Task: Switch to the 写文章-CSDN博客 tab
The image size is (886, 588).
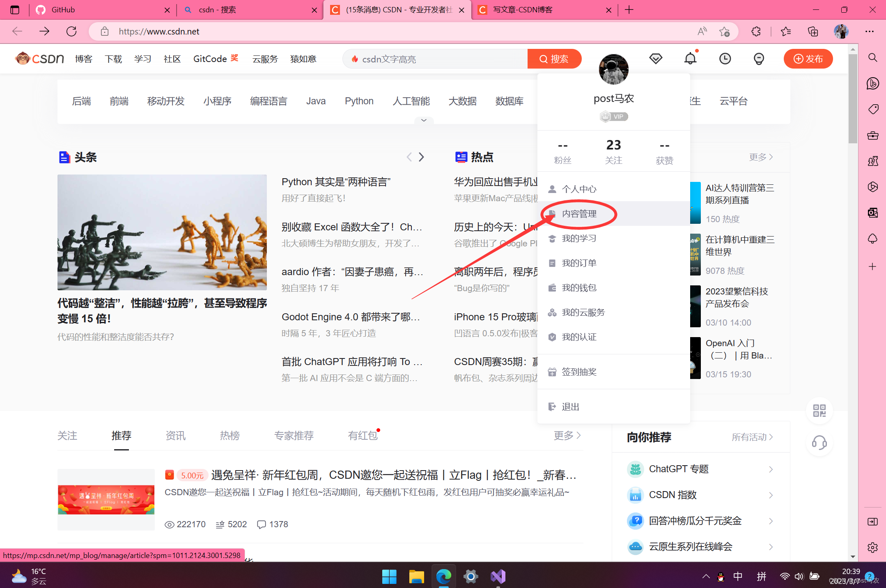Action: [x=544, y=10]
